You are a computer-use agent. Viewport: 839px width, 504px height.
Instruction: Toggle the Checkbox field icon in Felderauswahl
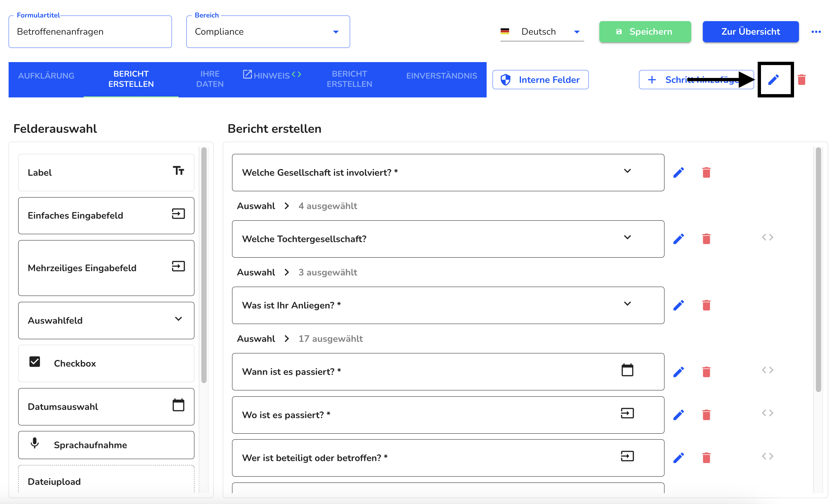coord(35,362)
